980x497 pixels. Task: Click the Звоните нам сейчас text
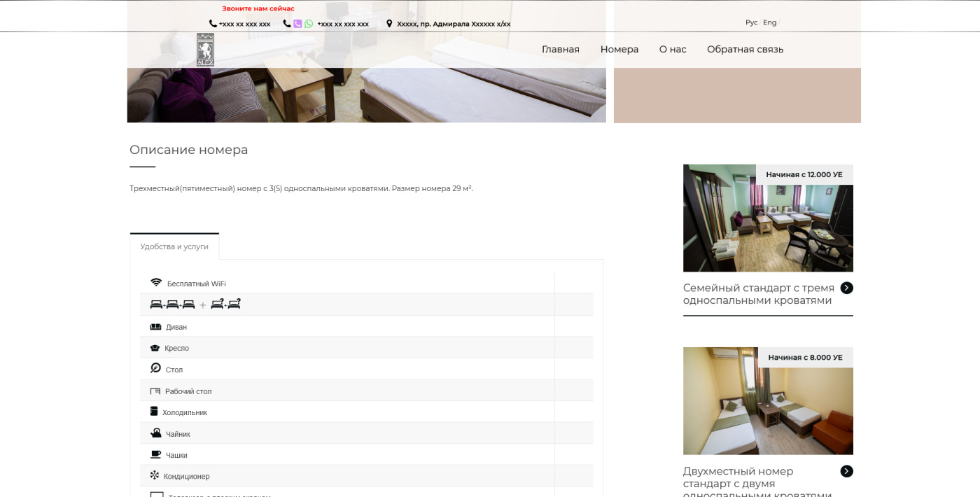(258, 8)
